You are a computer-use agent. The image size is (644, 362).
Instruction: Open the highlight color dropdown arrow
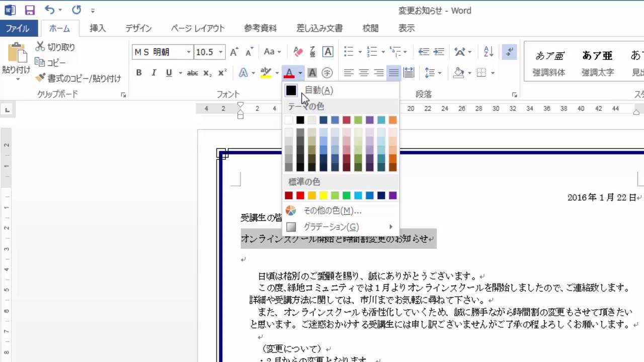277,73
